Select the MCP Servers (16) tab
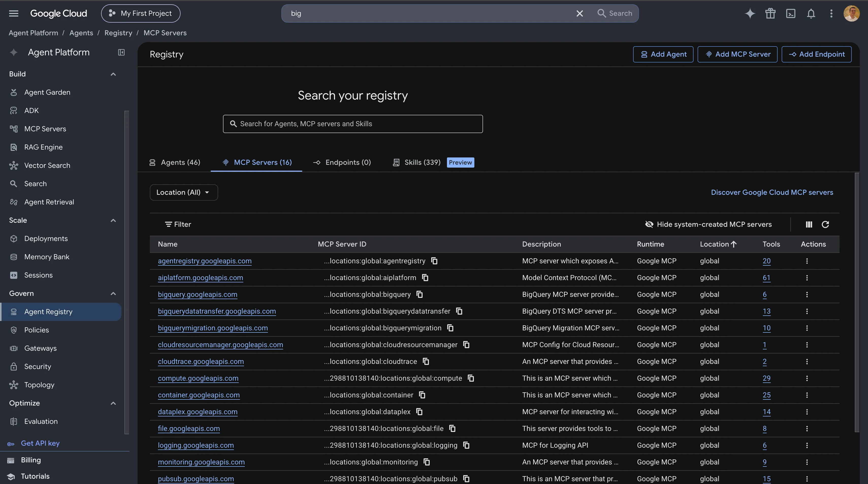 (x=257, y=163)
